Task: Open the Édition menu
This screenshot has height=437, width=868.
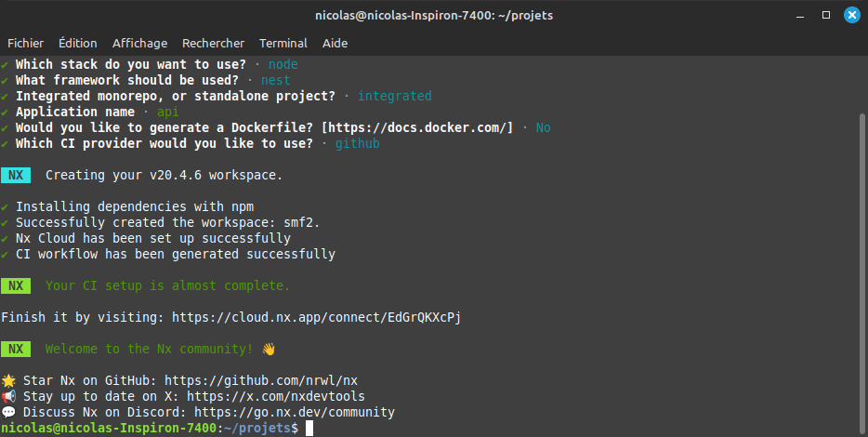Action: pos(77,43)
